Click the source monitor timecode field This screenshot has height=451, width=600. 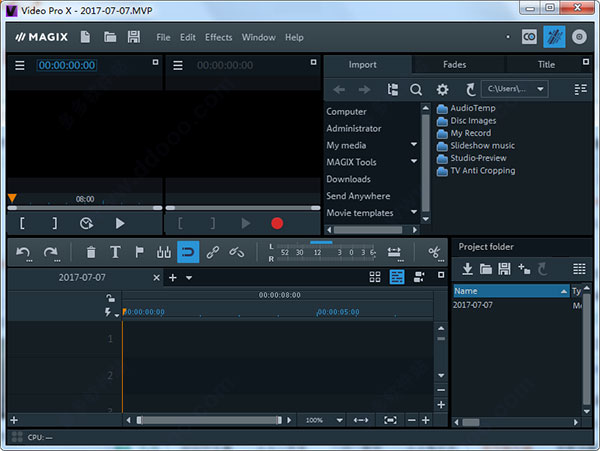[x=67, y=65]
